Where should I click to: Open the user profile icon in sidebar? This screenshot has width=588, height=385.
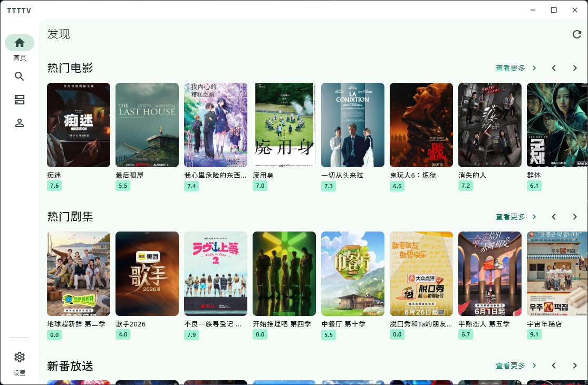point(20,123)
